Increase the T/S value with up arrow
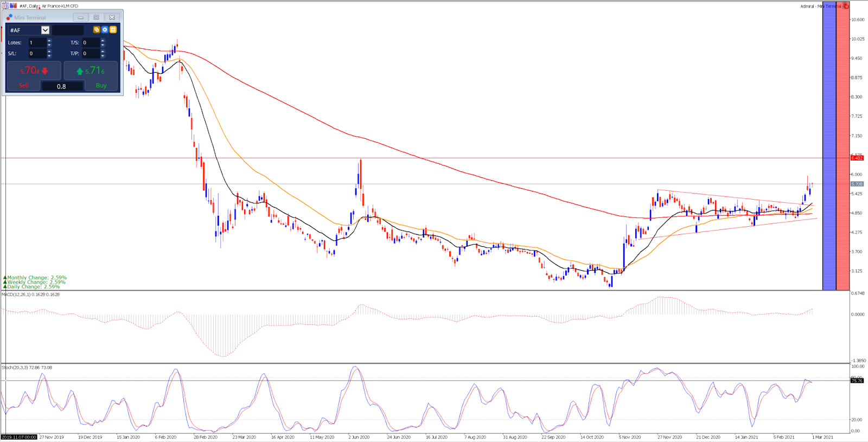The image size is (868, 442). tap(103, 40)
